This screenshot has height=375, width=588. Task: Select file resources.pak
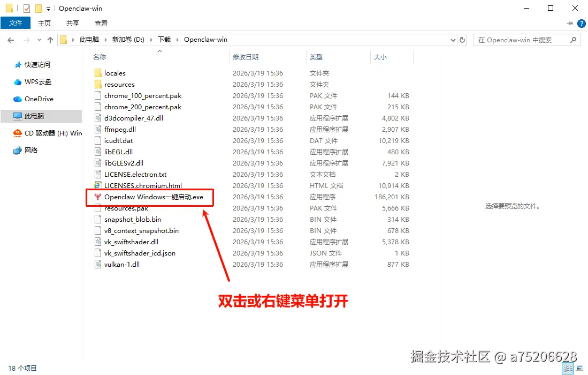tap(126, 208)
